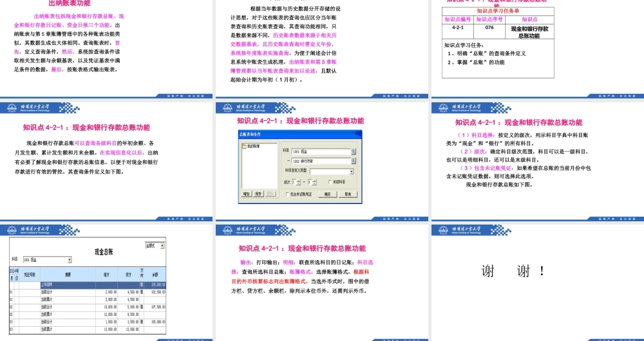The height and width of the screenshot is (341, 644).
Task: Click the 余额 column header
Action: tap(155, 275)
